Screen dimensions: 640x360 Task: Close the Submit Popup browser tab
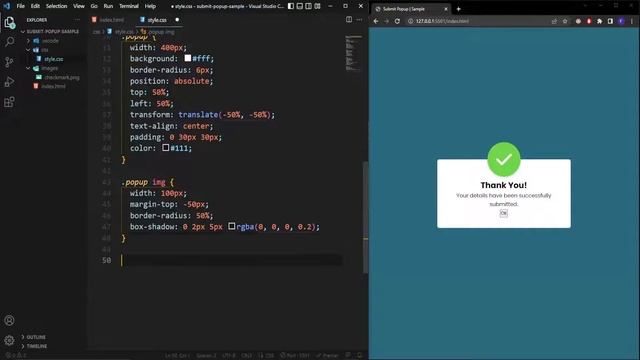point(446,9)
